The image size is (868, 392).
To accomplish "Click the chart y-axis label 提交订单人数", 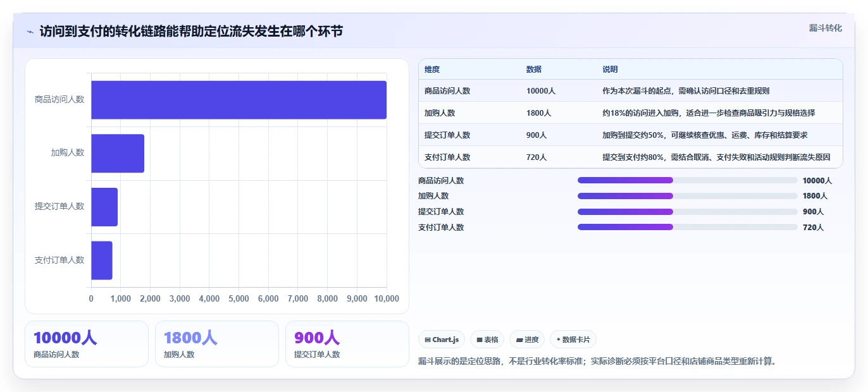I will (x=59, y=206).
